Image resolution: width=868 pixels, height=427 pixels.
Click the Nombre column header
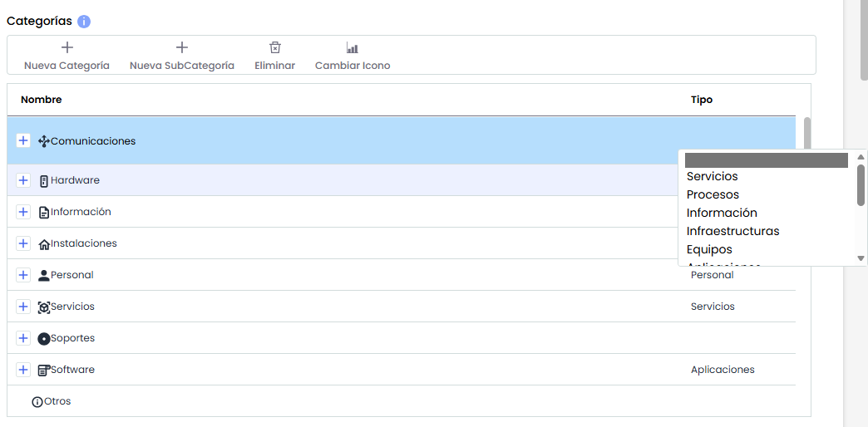(42, 100)
